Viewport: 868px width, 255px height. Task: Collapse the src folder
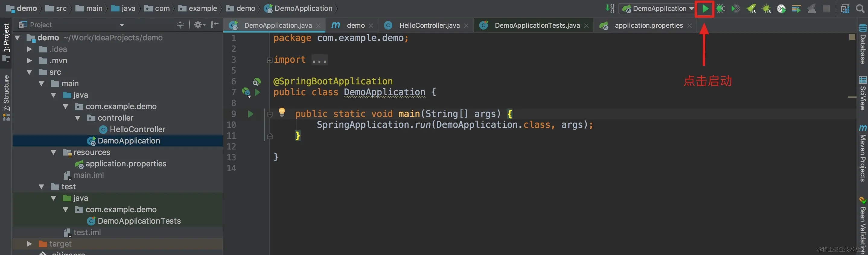pyautogui.click(x=29, y=72)
